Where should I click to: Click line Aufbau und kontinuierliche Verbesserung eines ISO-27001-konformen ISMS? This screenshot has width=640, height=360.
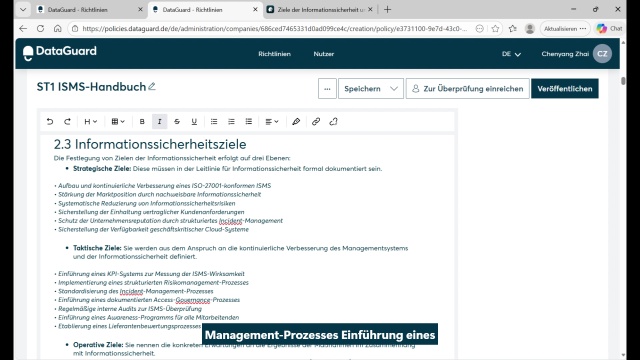point(162,186)
